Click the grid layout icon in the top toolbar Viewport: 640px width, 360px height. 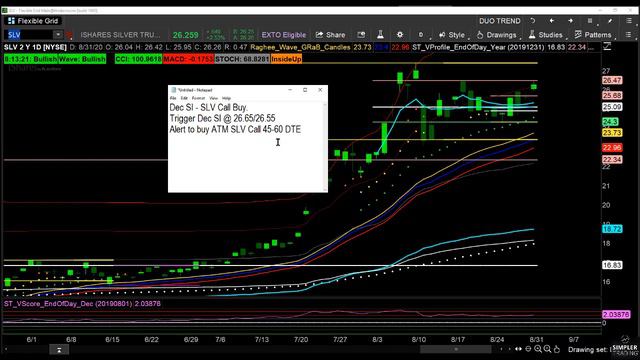point(590,21)
